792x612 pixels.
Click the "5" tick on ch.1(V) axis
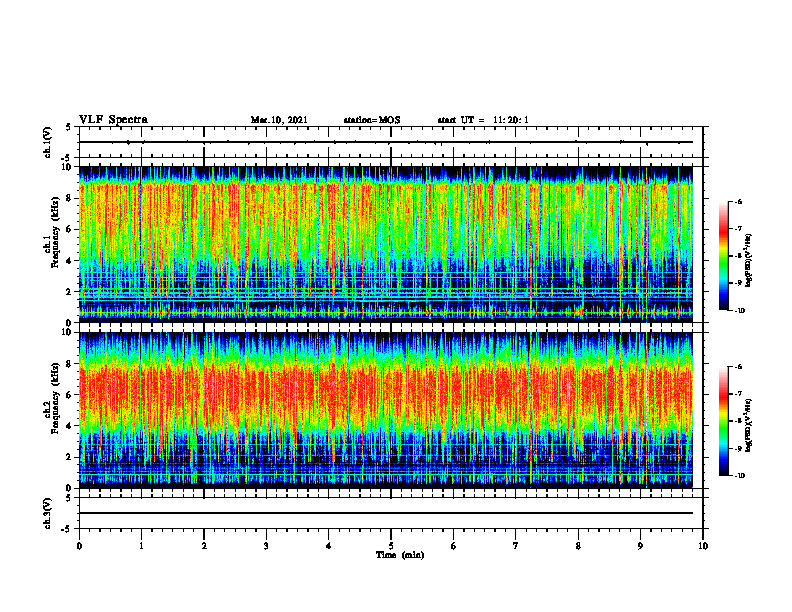(70, 127)
